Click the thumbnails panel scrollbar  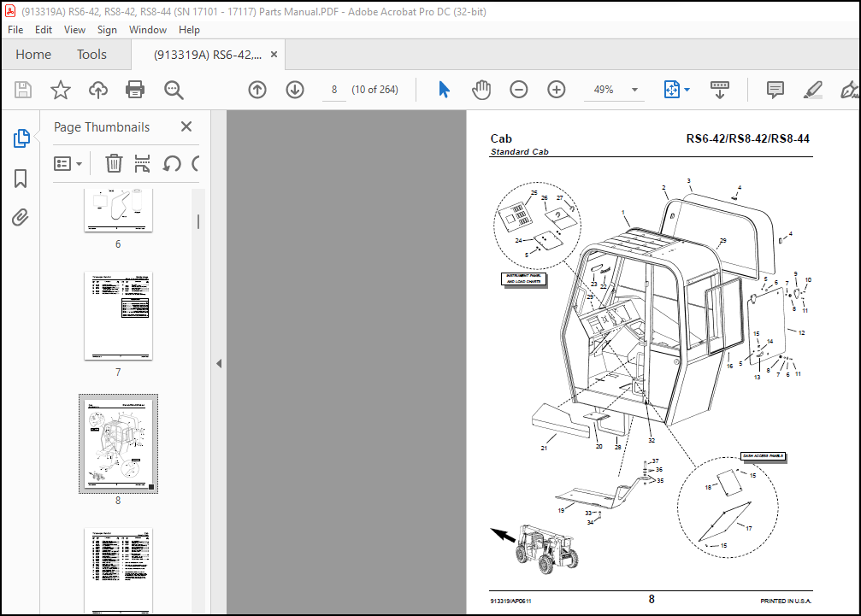point(198,221)
